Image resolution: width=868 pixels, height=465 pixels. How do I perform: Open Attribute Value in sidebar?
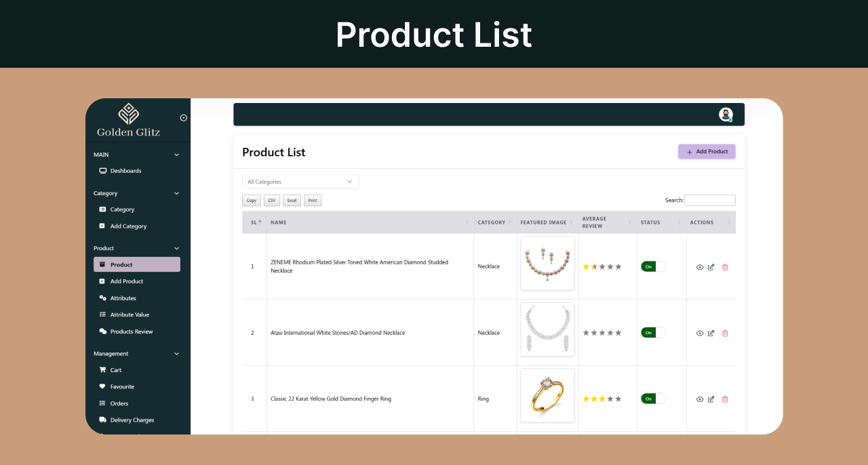pos(130,315)
